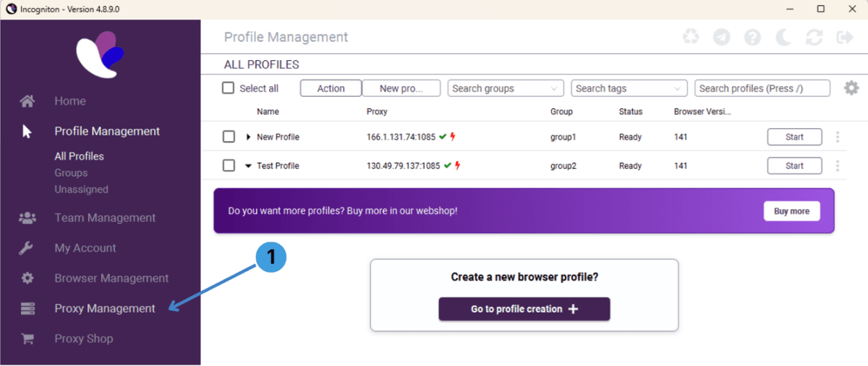Image resolution: width=868 pixels, height=366 pixels.
Task: Click the group2 cell
Action: tap(563, 166)
